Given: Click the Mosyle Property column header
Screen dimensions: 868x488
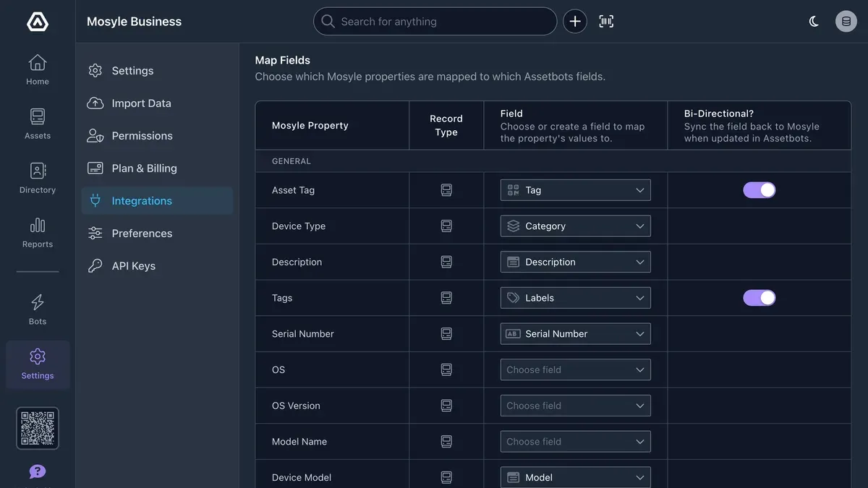Looking at the screenshot, I should point(310,125).
